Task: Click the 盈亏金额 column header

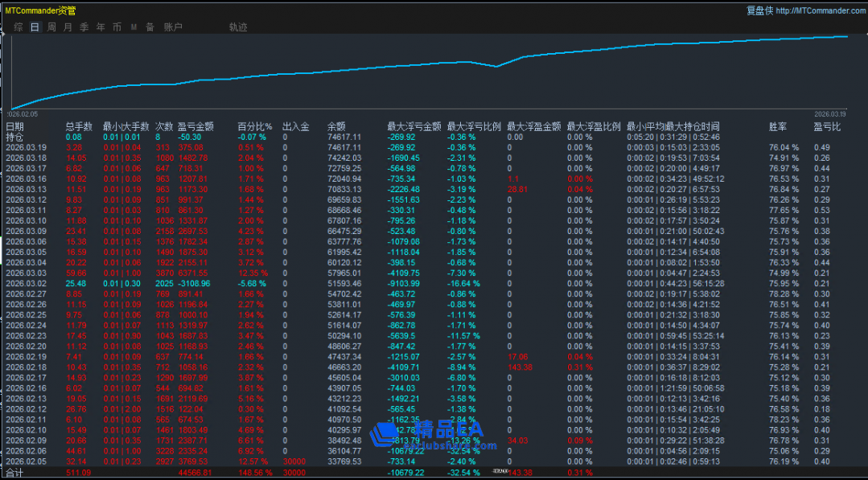Action: pos(195,126)
